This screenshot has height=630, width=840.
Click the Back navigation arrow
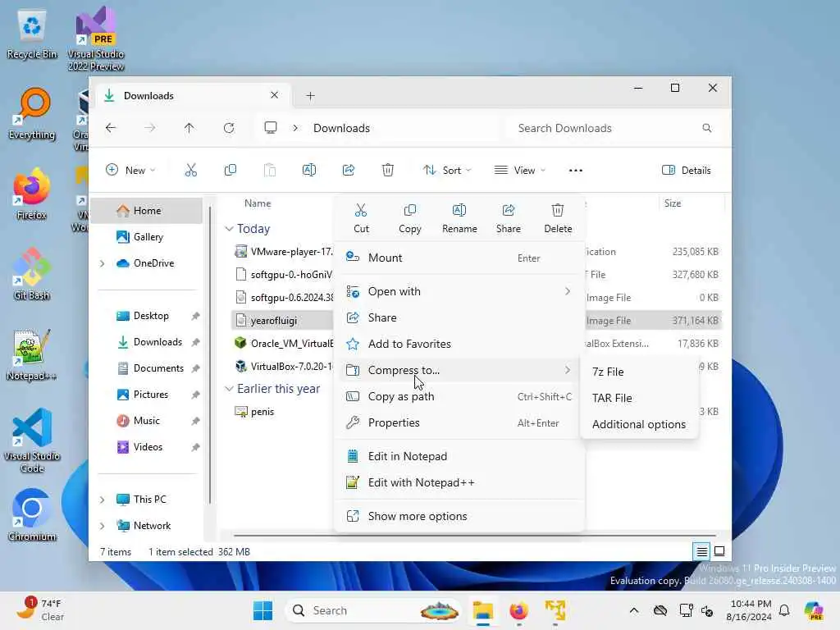point(111,128)
